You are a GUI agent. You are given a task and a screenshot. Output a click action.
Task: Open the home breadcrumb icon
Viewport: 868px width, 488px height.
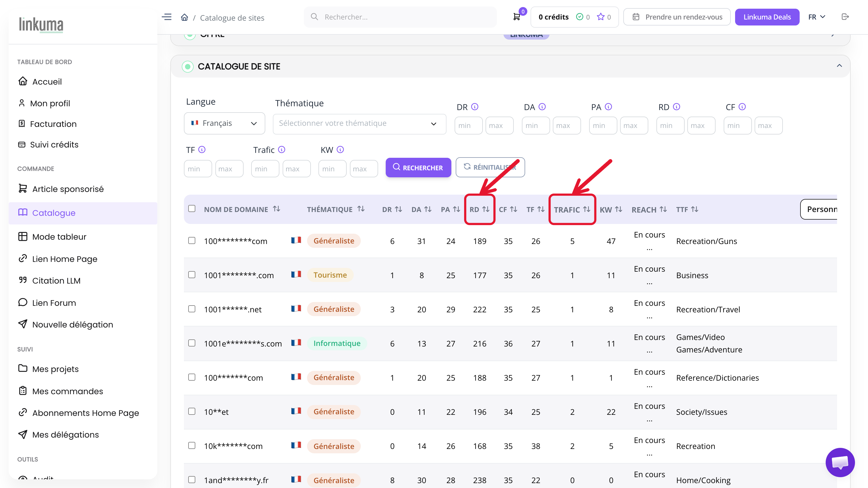click(184, 17)
